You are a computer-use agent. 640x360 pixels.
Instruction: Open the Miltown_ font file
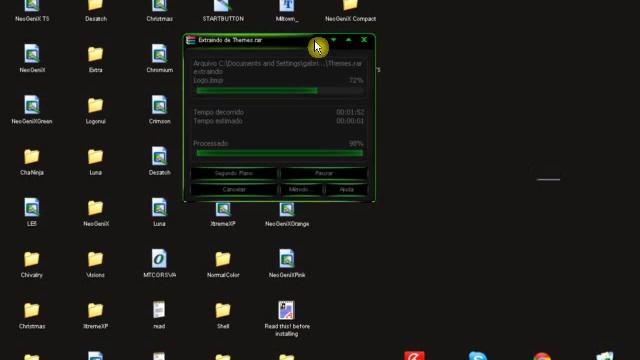click(287, 6)
